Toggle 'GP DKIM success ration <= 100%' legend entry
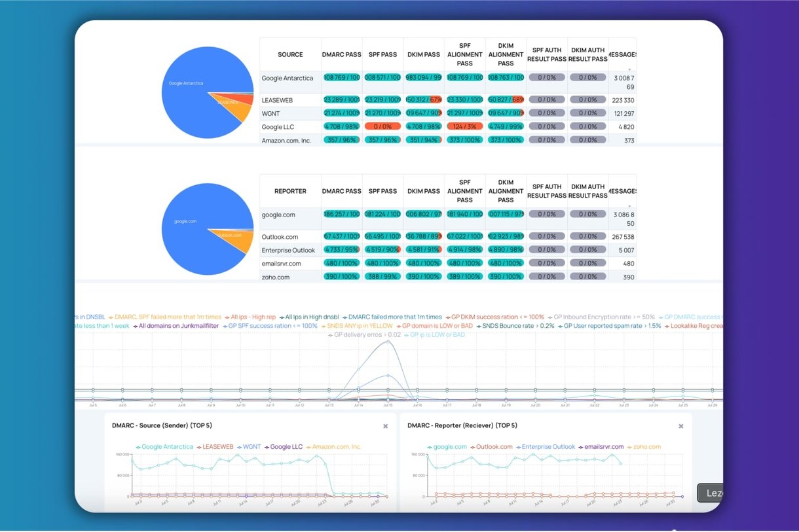This screenshot has height=532, width=799. [x=494, y=317]
